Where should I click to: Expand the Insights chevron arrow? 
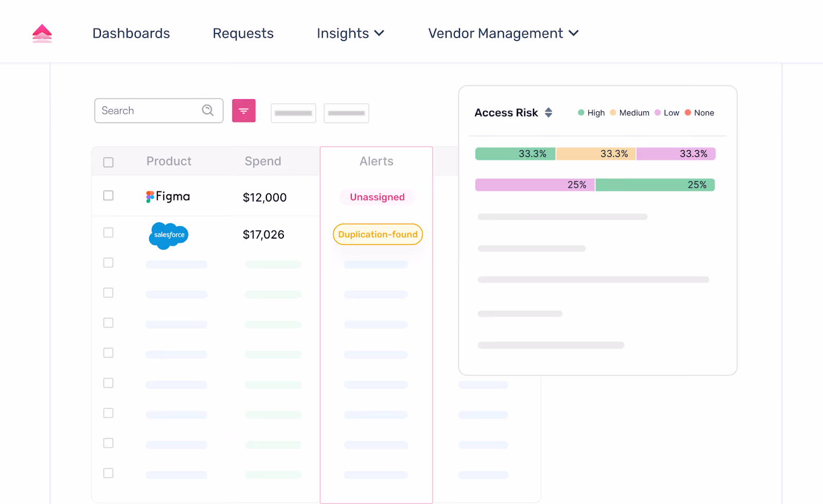point(379,33)
